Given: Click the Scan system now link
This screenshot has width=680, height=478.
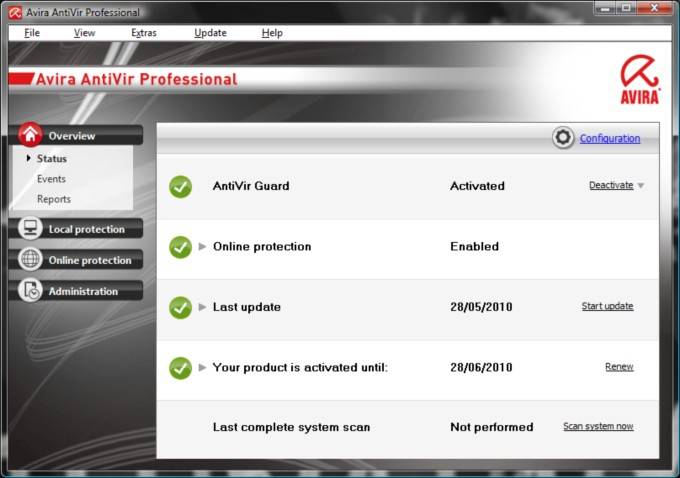Looking at the screenshot, I should [598, 427].
